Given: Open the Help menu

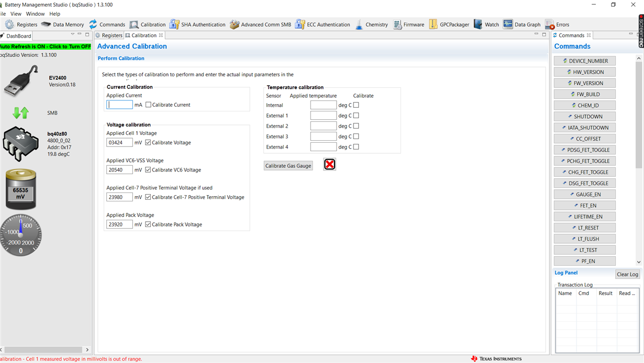Looking at the screenshot, I should pyautogui.click(x=55, y=14).
